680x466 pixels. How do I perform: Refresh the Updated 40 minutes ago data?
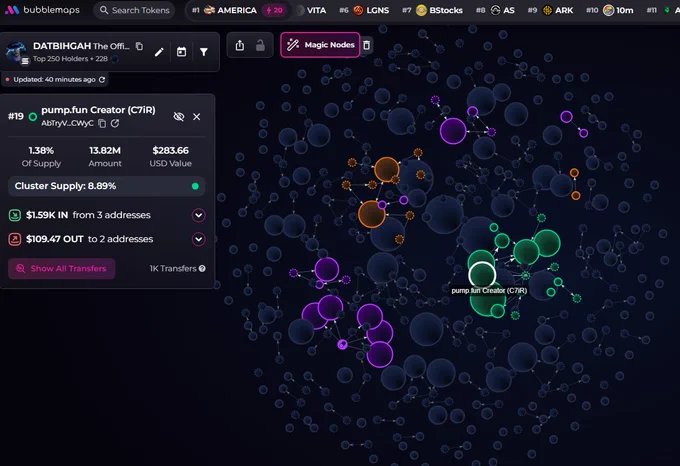tap(102, 79)
